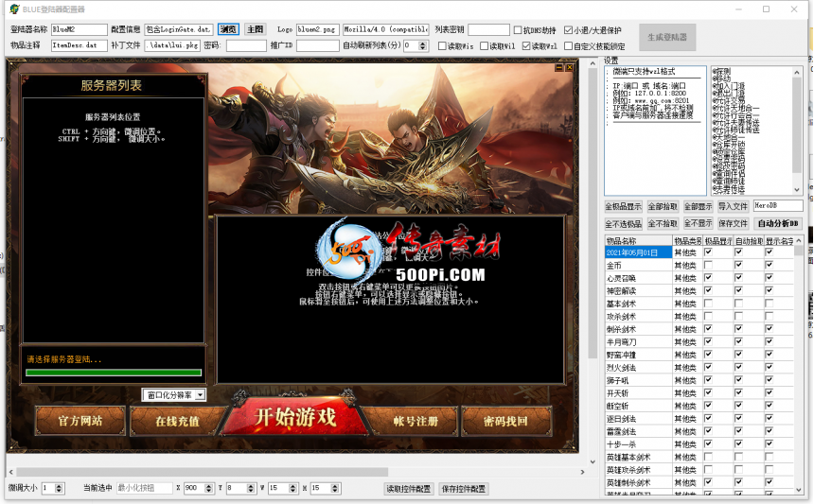This screenshot has width=814, height=504.
Task: Click the 生成登陆器 generate button
Action: pos(667,37)
